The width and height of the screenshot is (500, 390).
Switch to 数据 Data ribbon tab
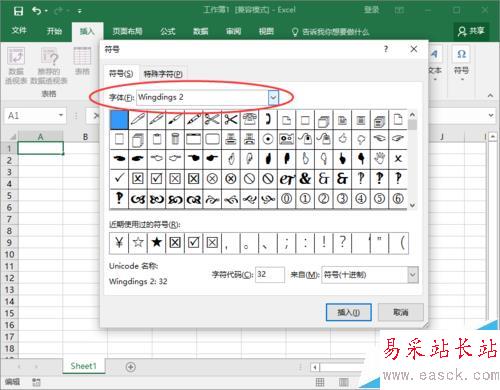pos(201,31)
